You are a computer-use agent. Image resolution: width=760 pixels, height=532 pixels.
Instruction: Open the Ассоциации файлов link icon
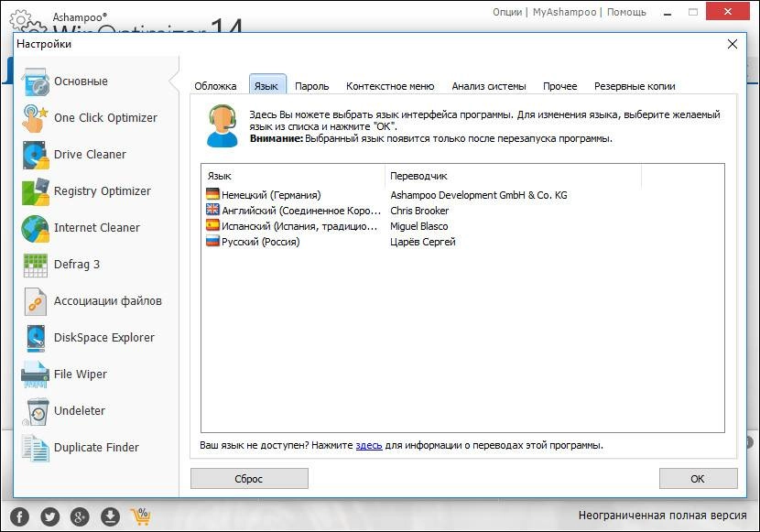[x=36, y=301]
